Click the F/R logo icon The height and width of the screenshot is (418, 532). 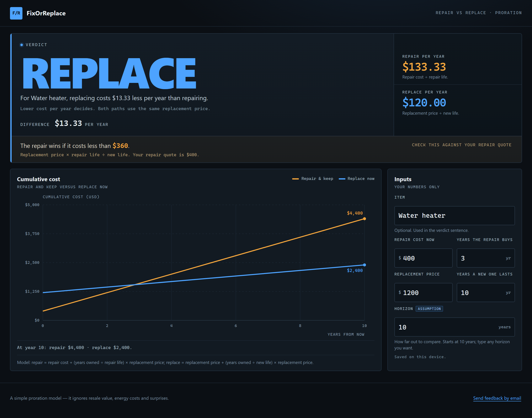point(16,13)
